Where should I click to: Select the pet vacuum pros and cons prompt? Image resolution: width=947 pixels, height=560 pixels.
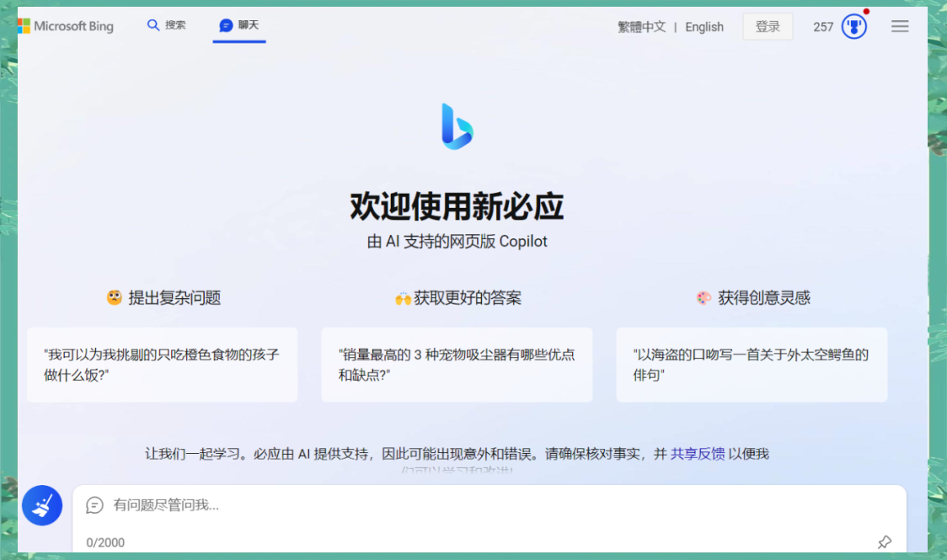point(457,365)
